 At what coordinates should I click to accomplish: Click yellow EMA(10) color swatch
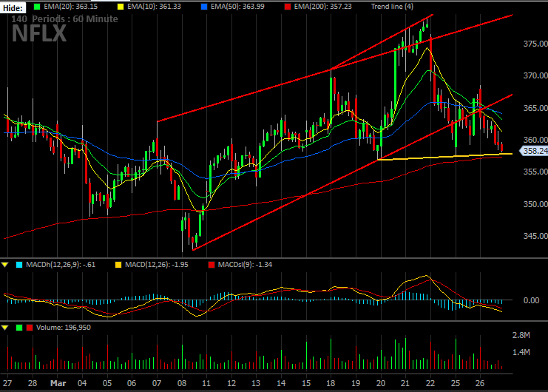(x=121, y=7)
